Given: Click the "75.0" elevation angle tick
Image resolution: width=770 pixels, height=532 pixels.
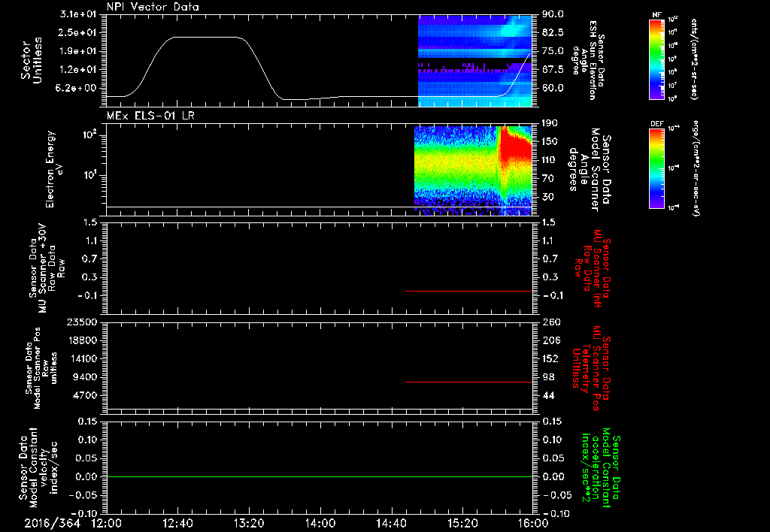Looking at the screenshot, I should pyautogui.click(x=553, y=51).
